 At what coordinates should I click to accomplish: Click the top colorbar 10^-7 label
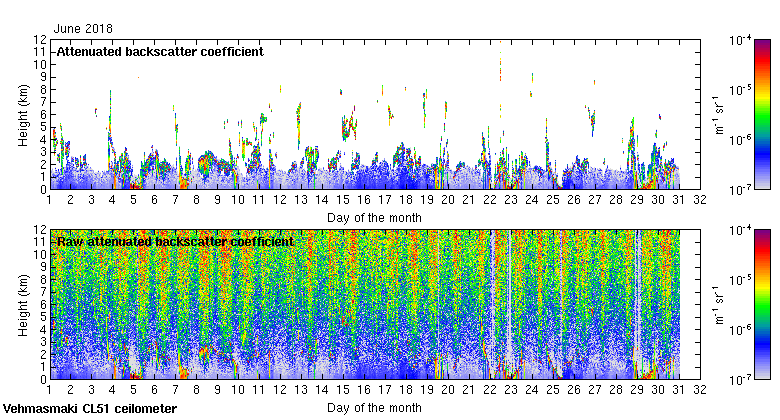(740, 190)
